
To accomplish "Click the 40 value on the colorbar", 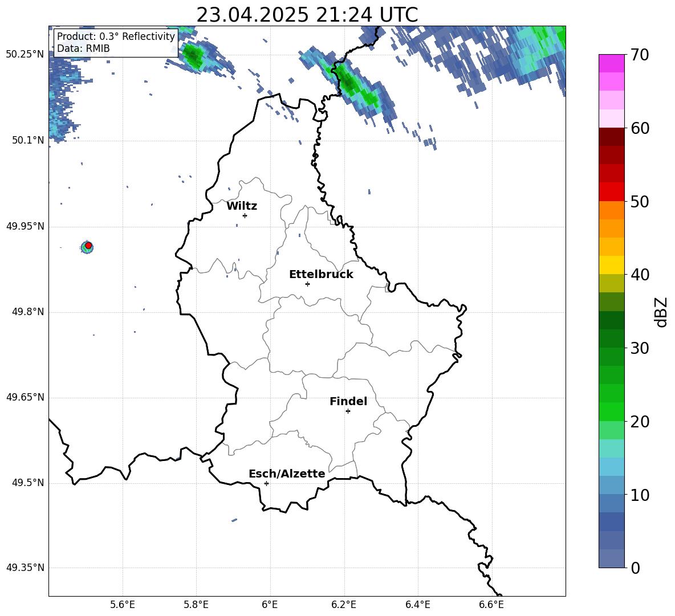I will click(x=639, y=275).
